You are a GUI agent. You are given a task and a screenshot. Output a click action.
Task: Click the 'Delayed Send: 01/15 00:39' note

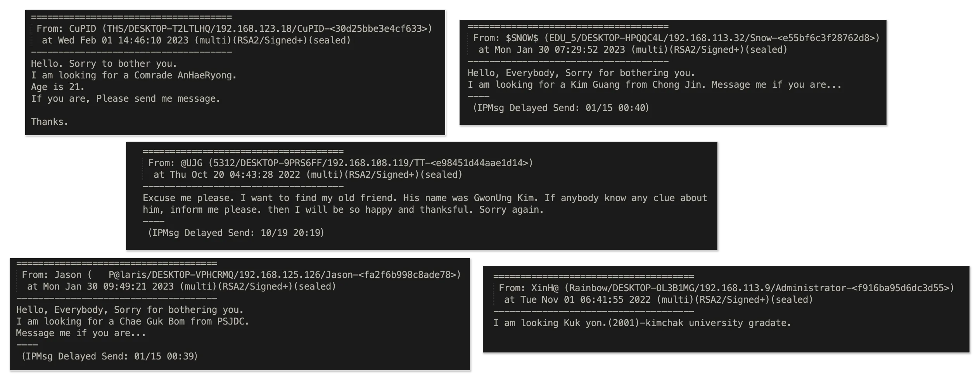(109, 356)
